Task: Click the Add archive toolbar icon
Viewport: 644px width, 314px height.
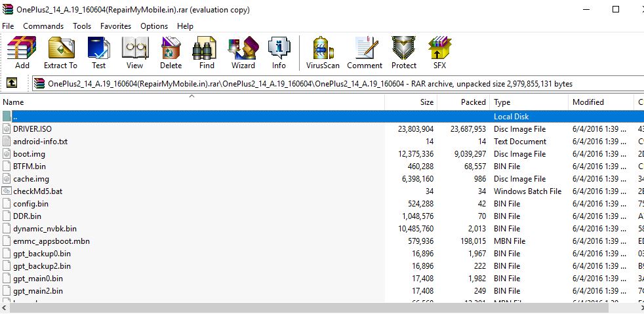Action: (22, 52)
